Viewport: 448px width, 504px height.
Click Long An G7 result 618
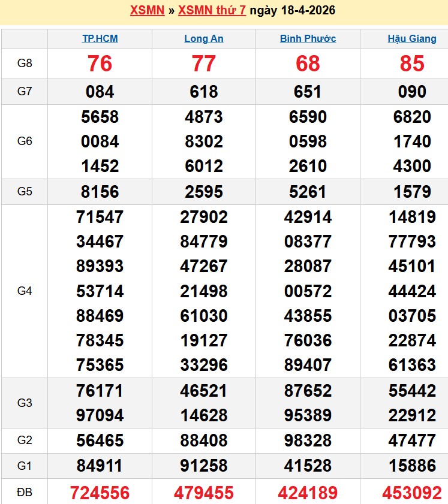pyautogui.click(x=204, y=92)
